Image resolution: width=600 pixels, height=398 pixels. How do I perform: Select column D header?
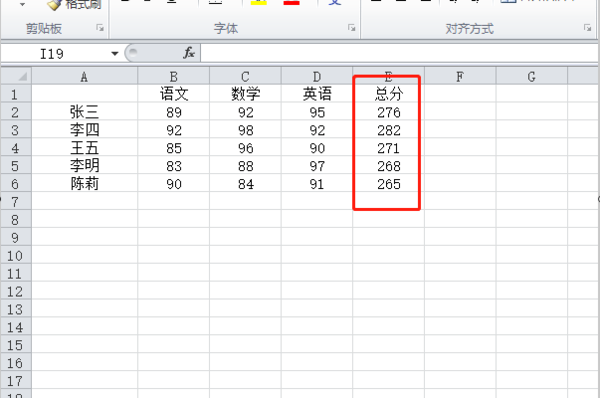317,77
